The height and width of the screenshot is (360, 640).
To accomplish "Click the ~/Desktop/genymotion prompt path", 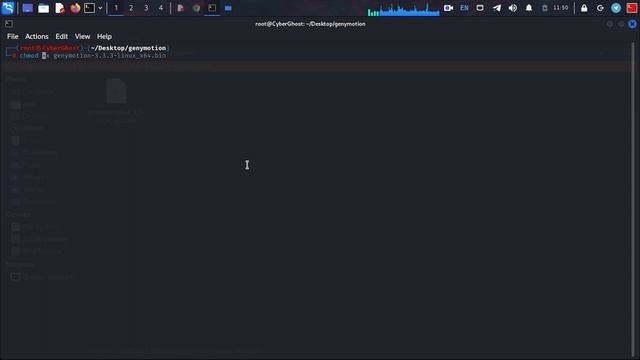I will [128, 48].
